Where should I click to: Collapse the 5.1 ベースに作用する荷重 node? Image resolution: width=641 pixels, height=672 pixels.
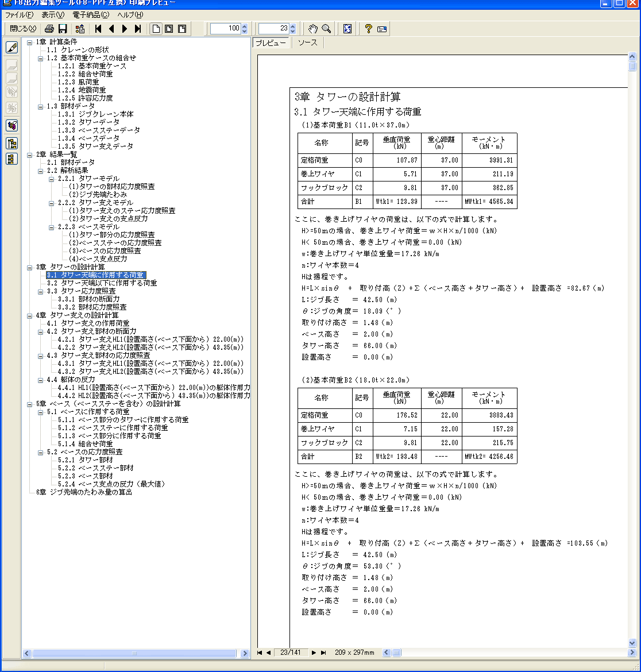click(x=41, y=412)
